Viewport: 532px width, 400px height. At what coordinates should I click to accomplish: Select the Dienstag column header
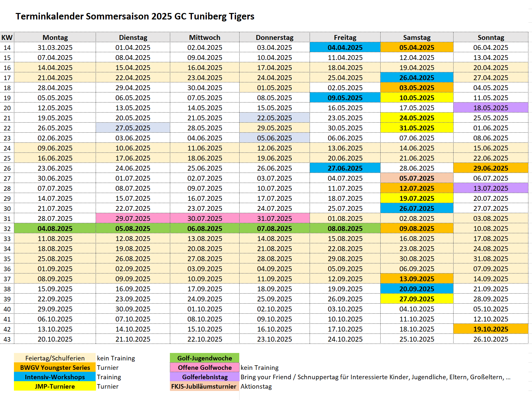(x=133, y=37)
